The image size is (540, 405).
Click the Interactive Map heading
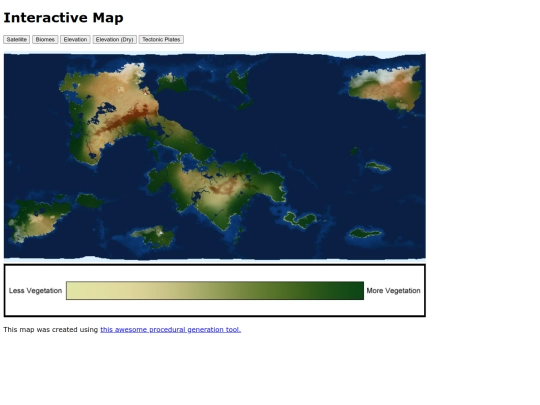(63, 18)
